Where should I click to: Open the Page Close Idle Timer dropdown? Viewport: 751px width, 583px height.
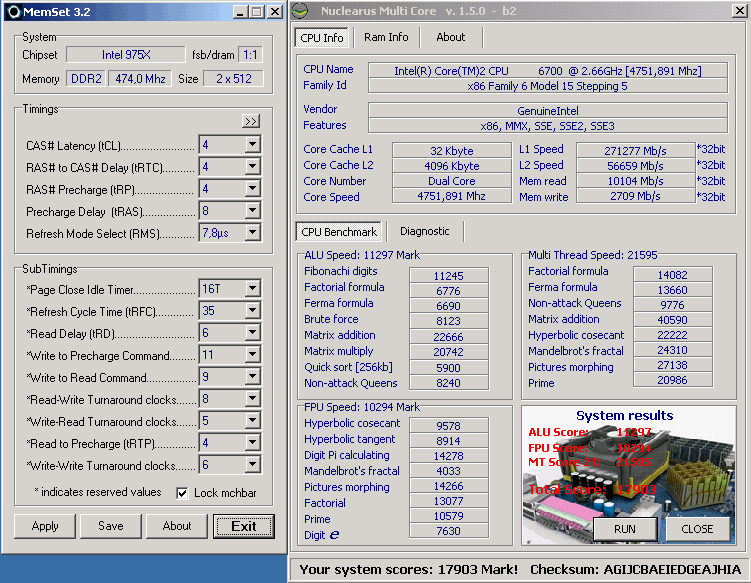pyautogui.click(x=252, y=288)
